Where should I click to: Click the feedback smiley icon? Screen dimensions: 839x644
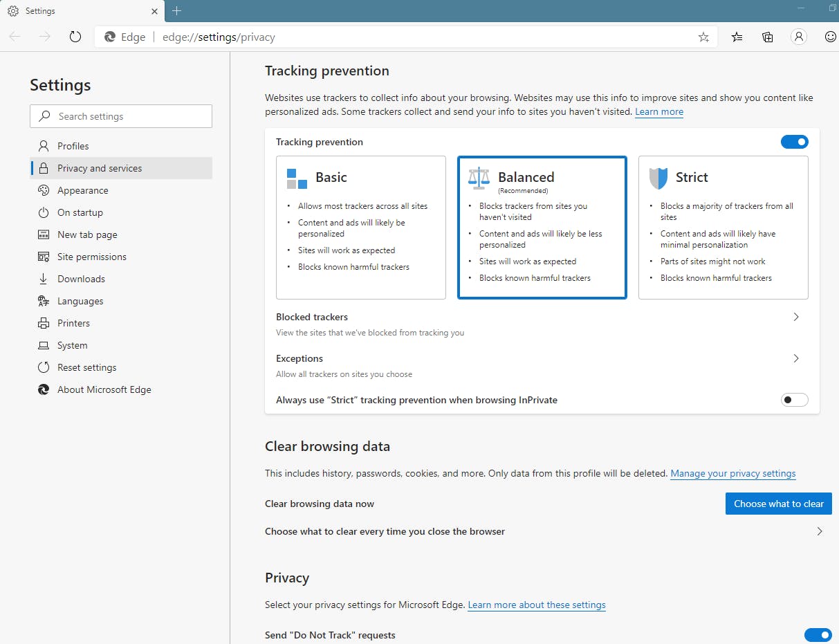point(831,37)
